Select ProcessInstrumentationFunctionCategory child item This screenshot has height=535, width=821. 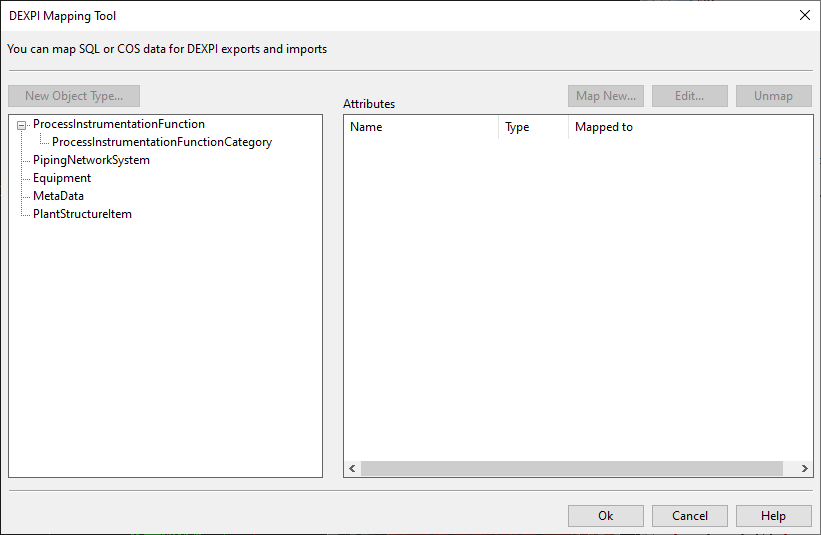(x=161, y=142)
